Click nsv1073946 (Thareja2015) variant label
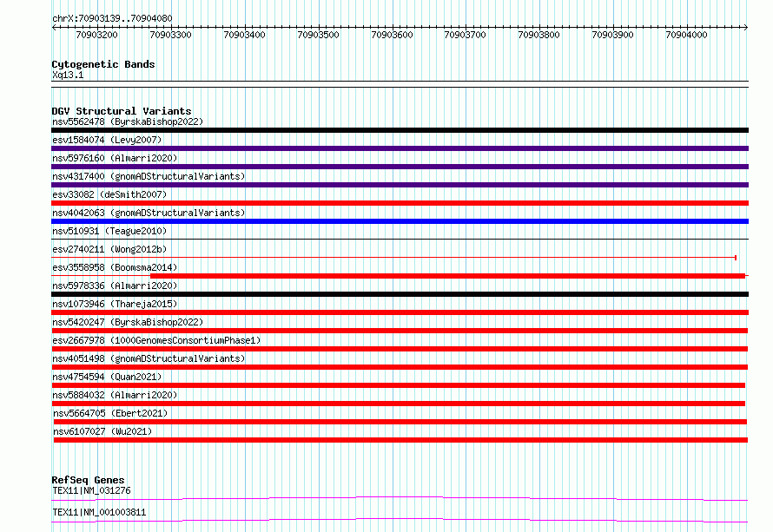This screenshot has height=532, width=773. point(115,304)
